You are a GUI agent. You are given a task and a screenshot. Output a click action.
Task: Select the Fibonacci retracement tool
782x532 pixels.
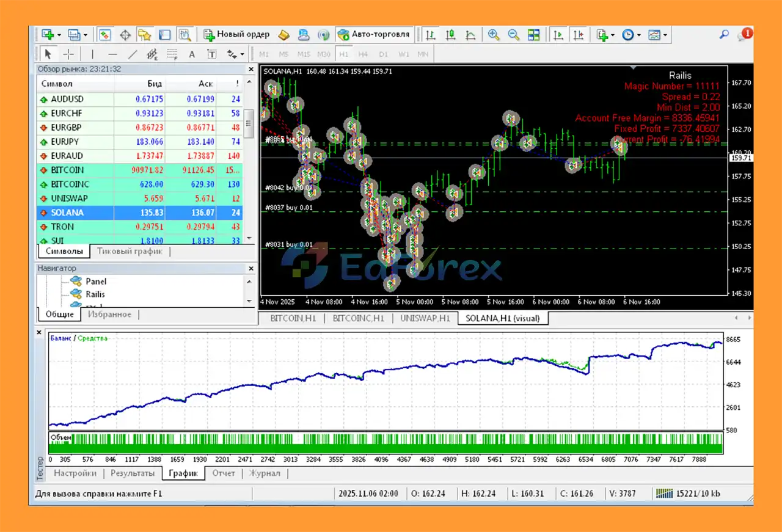pos(172,54)
